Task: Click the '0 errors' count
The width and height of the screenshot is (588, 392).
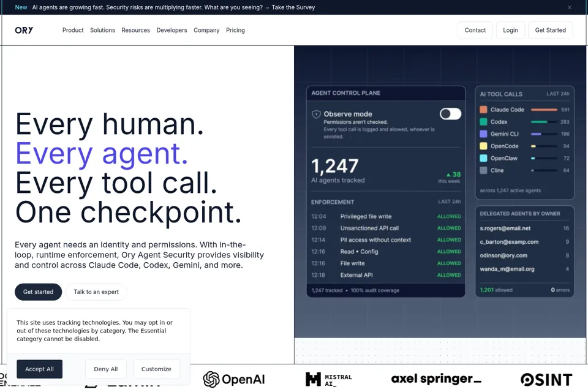Action: coord(560,290)
